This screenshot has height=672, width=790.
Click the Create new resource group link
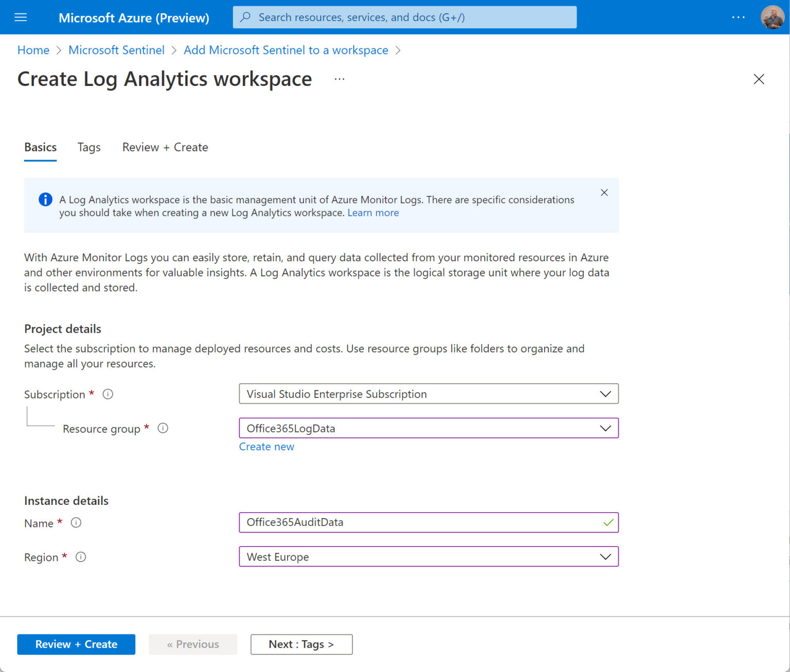click(x=266, y=446)
